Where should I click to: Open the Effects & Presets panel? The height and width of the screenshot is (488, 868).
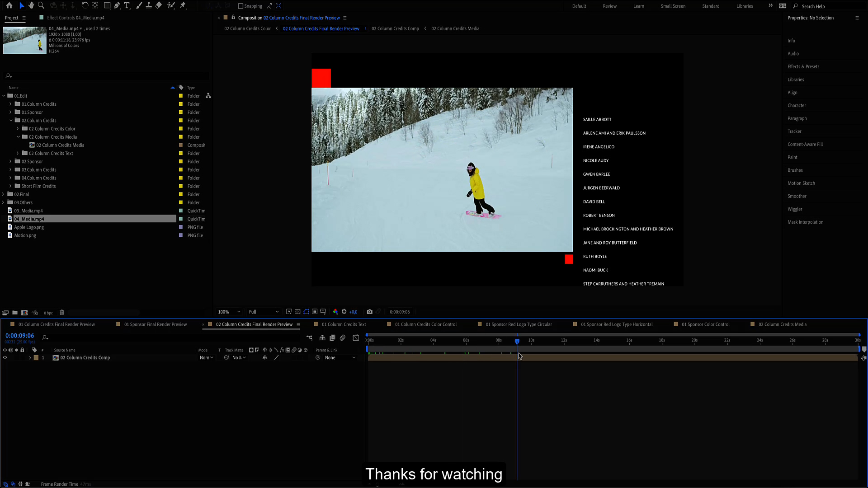803,66
